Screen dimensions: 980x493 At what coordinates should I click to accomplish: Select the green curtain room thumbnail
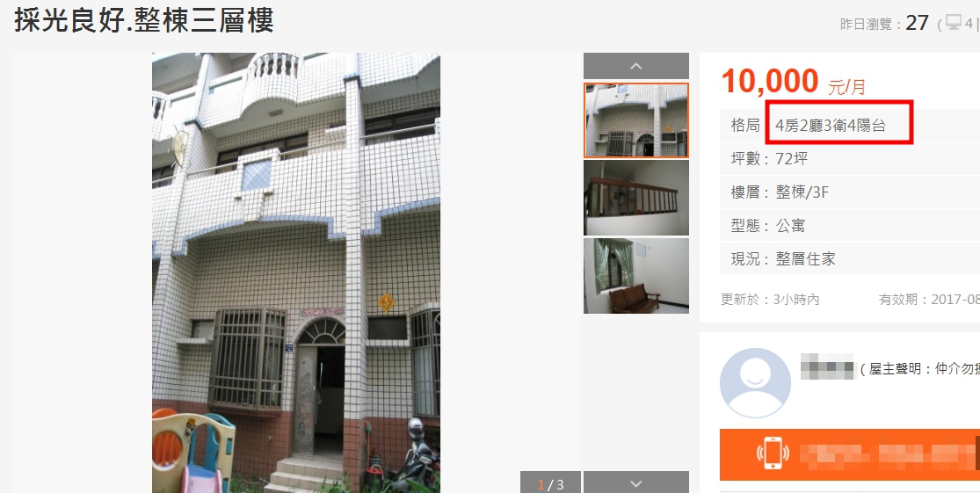coord(636,276)
